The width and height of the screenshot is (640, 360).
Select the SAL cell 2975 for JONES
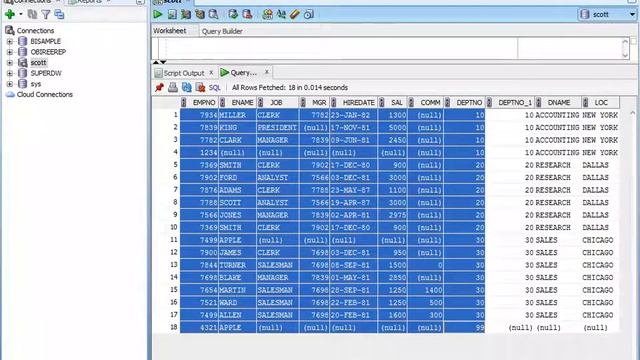tap(392, 215)
